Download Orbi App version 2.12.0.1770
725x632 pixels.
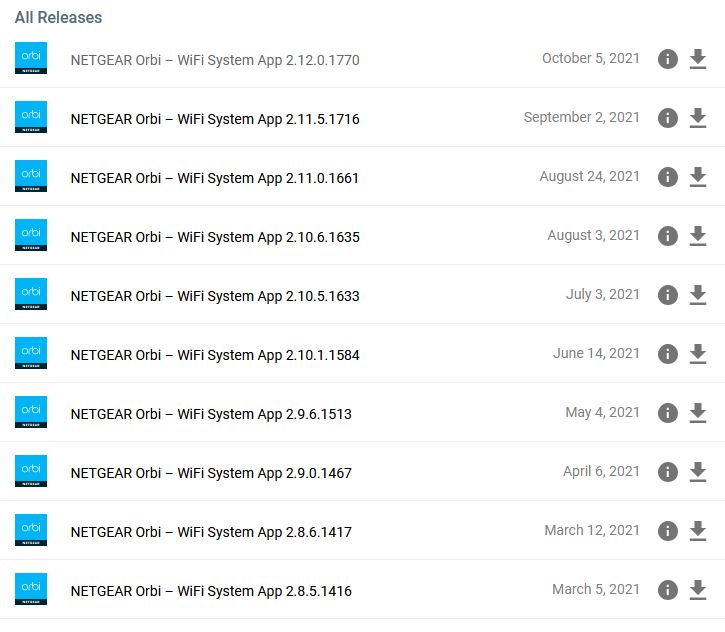point(697,59)
